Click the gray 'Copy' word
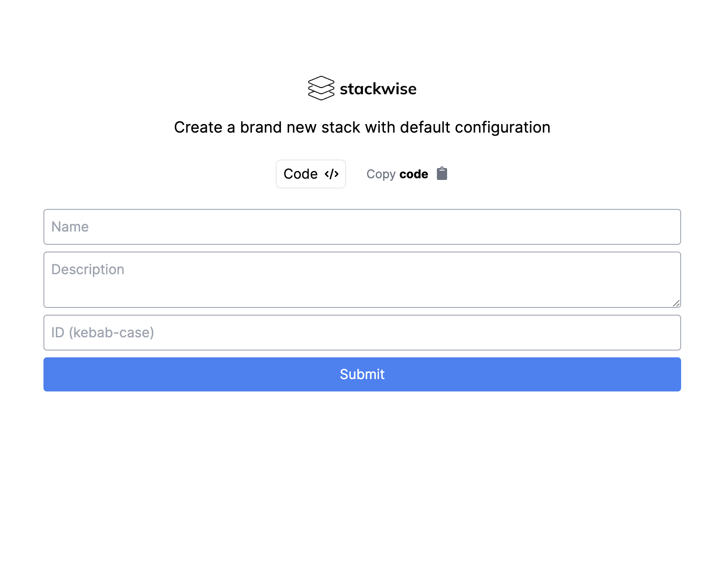Screen dimensions: 728x568 point(381,174)
